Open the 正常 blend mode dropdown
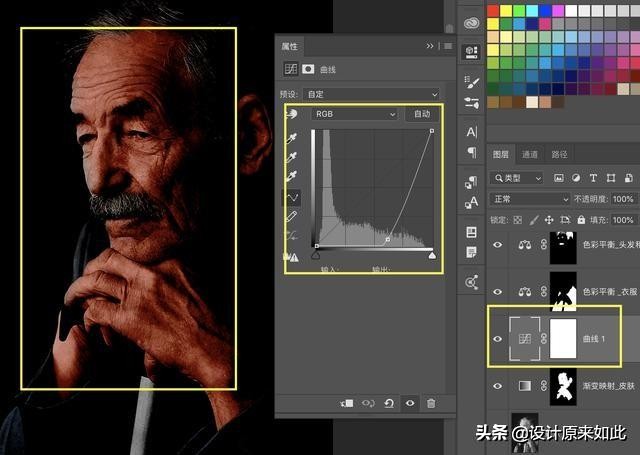 tap(530, 199)
